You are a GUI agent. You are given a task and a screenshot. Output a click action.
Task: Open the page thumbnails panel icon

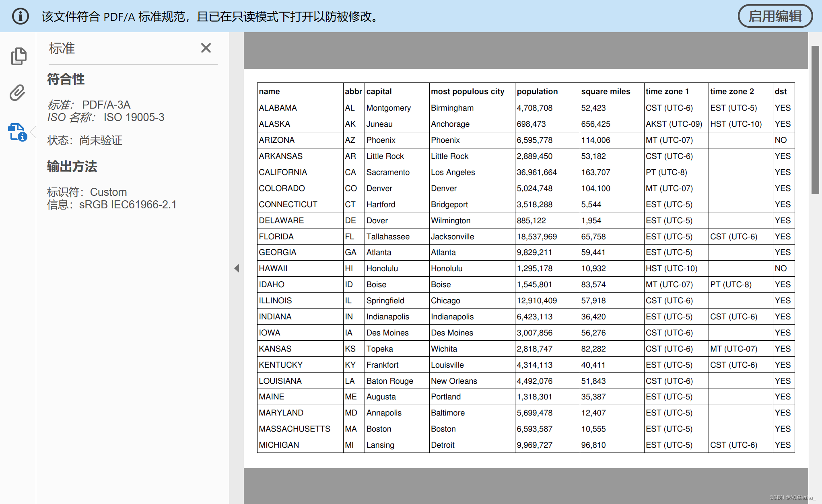tap(19, 56)
